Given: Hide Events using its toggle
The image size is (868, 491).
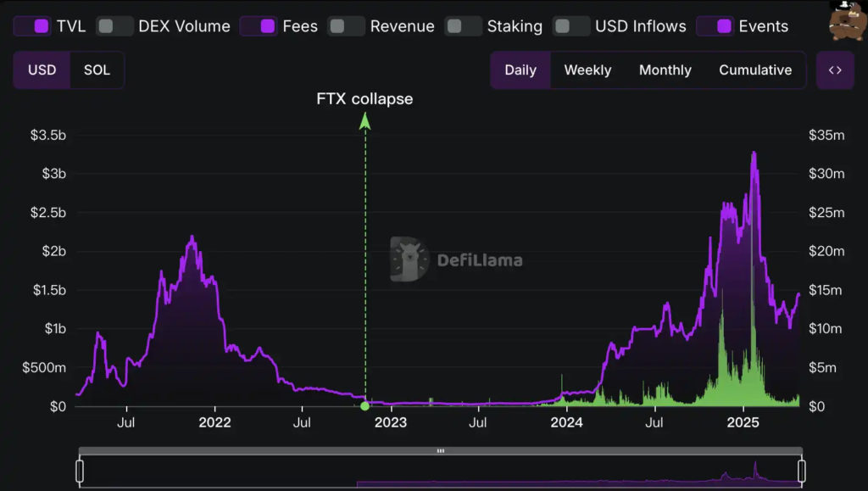Looking at the screenshot, I should [715, 26].
